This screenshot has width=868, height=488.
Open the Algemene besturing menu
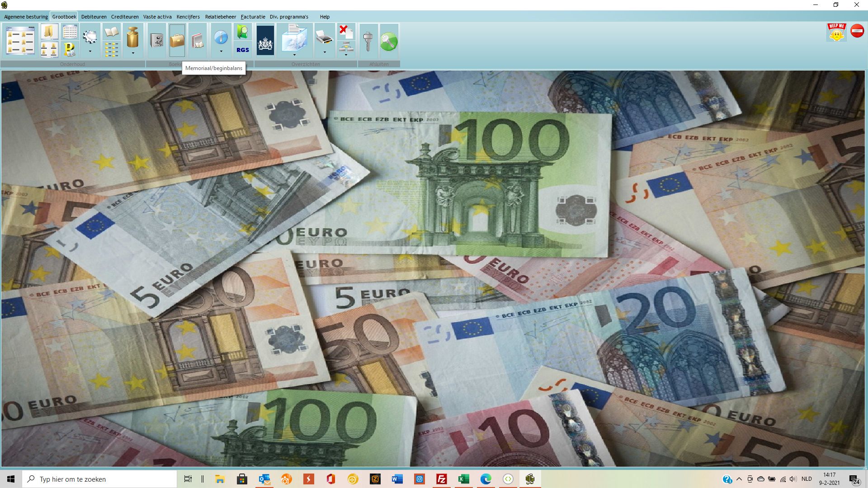(x=26, y=17)
